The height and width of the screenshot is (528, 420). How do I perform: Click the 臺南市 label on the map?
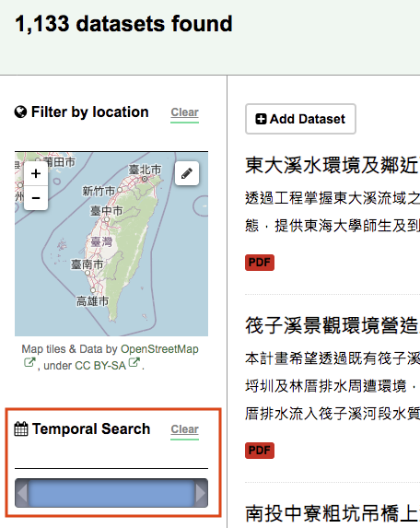(x=87, y=264)
